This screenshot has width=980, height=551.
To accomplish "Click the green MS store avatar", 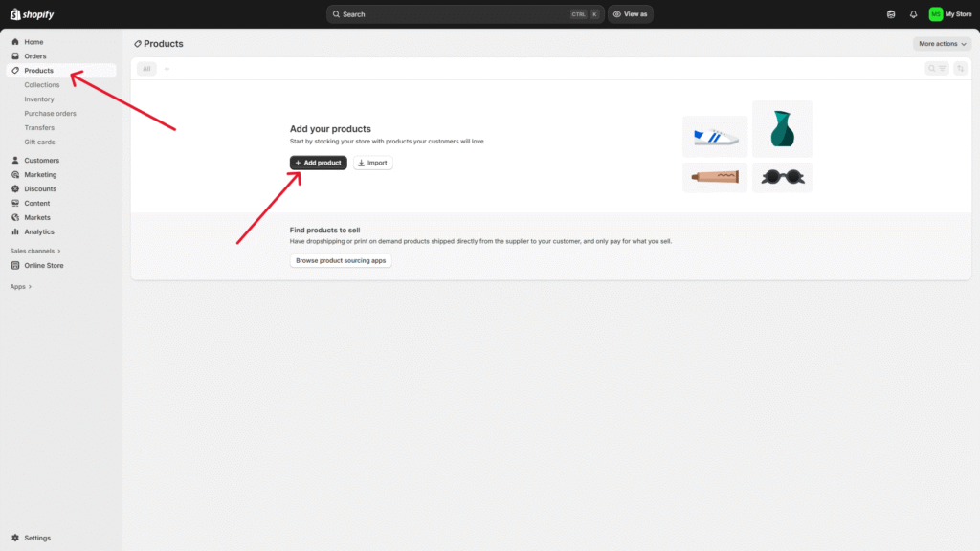I will point(935,14).
